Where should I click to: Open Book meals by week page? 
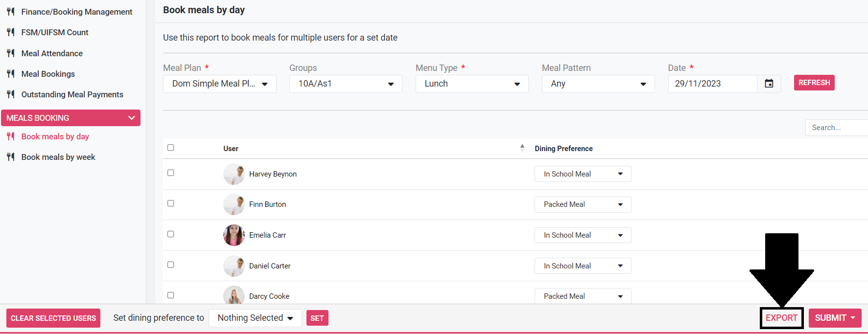coord(58,157)
